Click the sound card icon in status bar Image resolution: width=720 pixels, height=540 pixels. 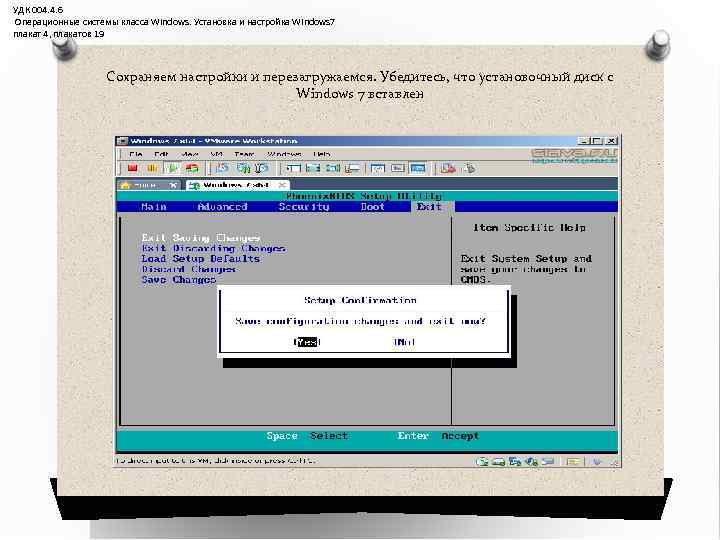tap(532, 461)
